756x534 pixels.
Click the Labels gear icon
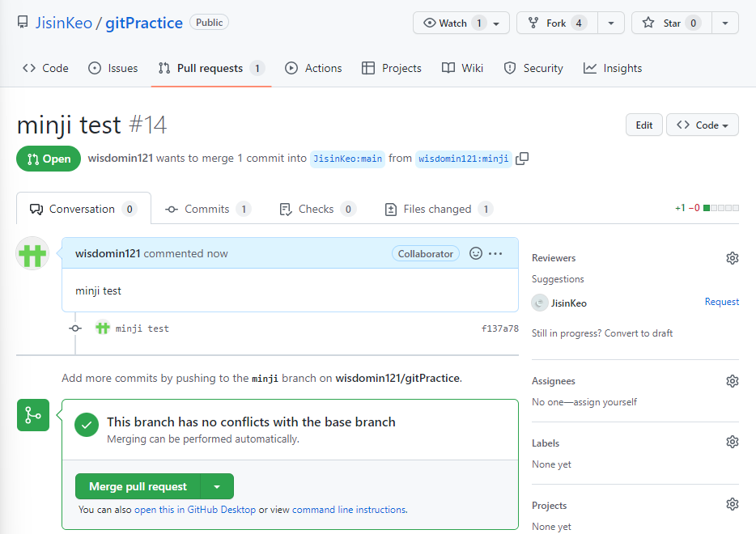click(732, 442)
